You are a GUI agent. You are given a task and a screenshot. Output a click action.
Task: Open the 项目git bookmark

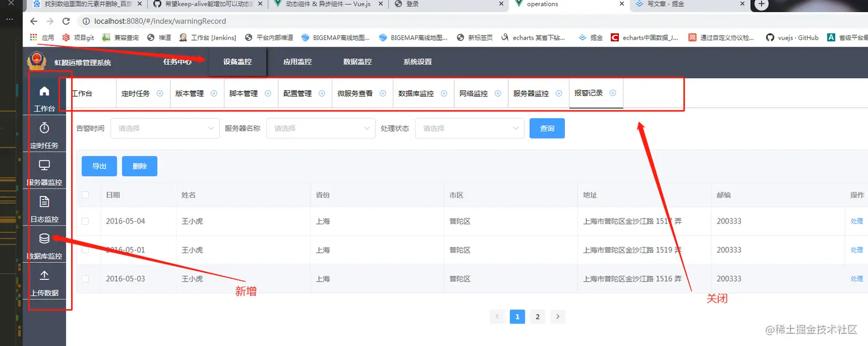pos(77,37)
